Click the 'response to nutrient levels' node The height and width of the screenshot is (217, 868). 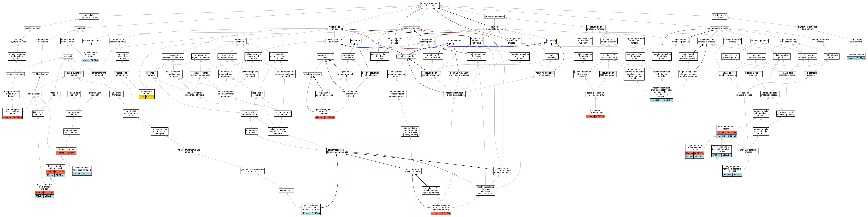121,74
